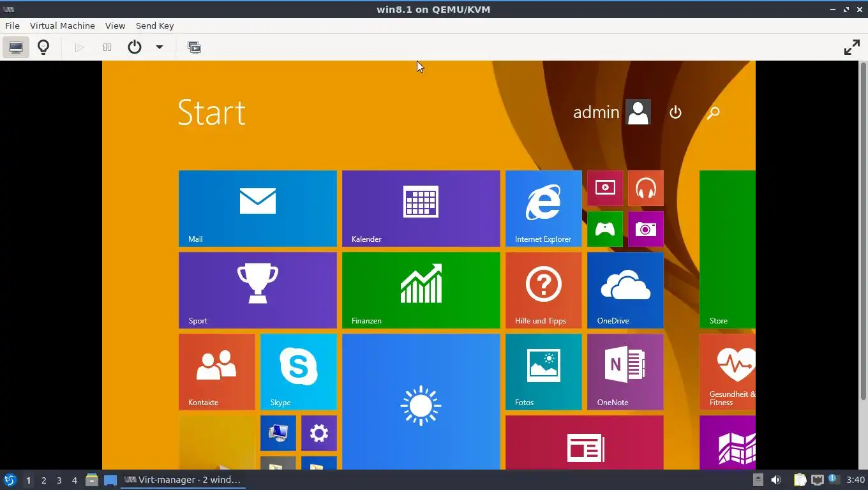
Task: Open the volume control in system tray
Action: point(776,480)
